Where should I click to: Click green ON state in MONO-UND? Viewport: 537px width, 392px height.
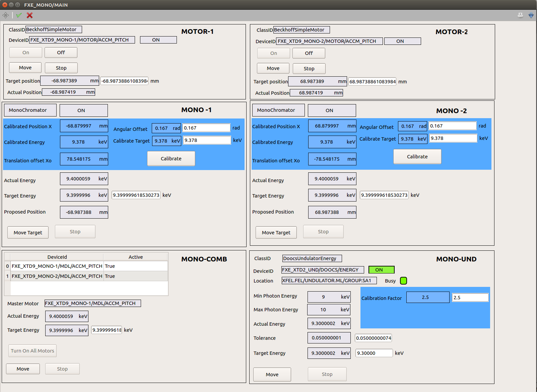tap(382, 270)
